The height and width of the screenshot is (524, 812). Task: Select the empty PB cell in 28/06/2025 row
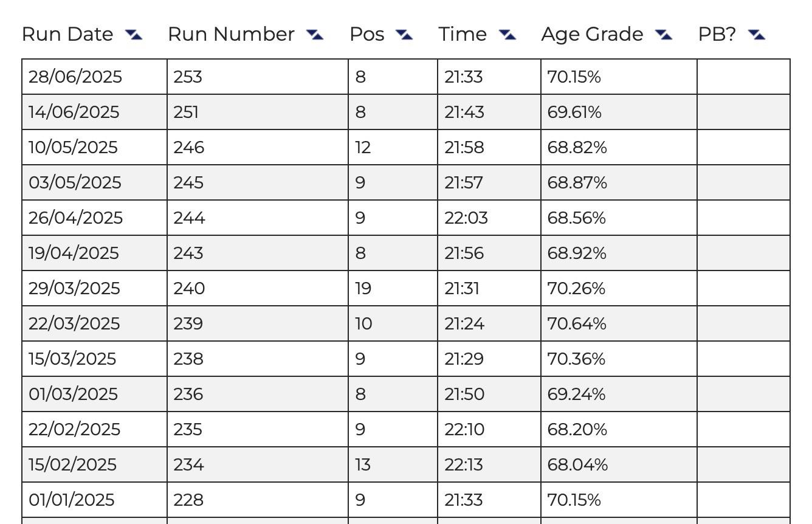point(744,77)
